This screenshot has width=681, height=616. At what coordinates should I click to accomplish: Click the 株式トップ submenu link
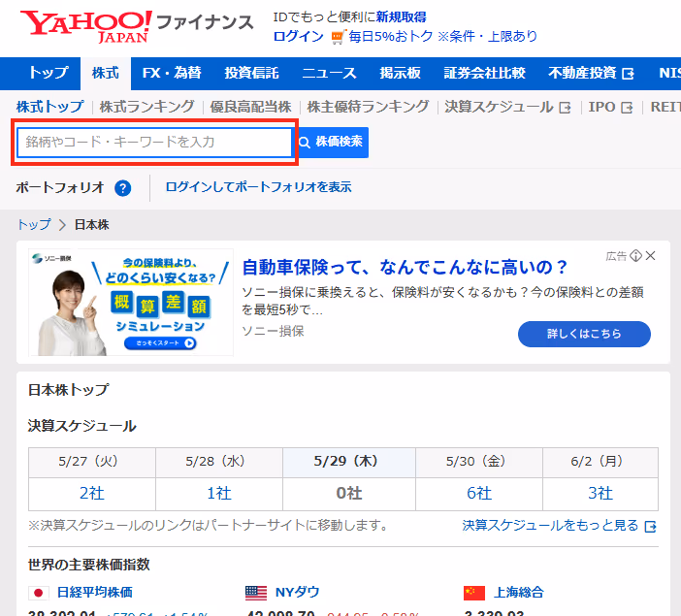click(49, 107)
